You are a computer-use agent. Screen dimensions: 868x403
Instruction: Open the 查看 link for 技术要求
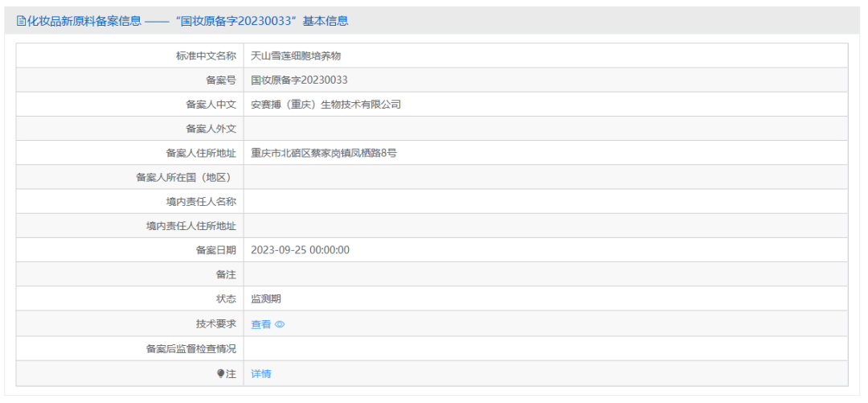coord(261,325)
